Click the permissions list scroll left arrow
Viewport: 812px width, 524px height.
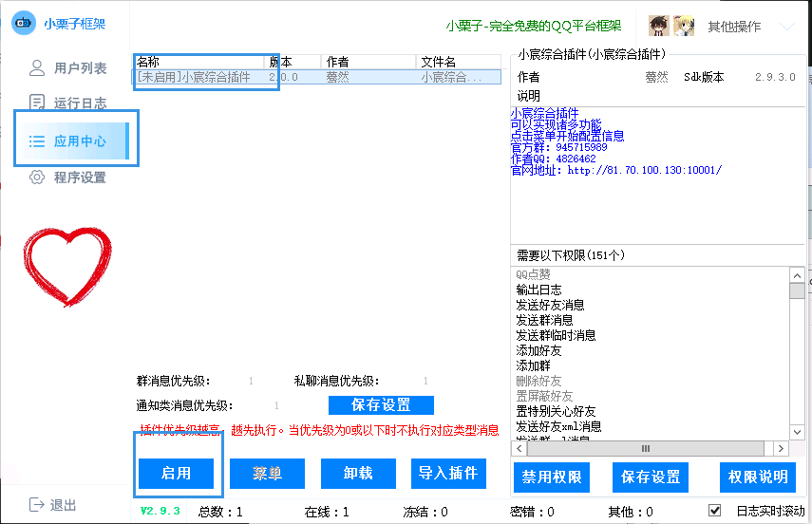point(519,448)
